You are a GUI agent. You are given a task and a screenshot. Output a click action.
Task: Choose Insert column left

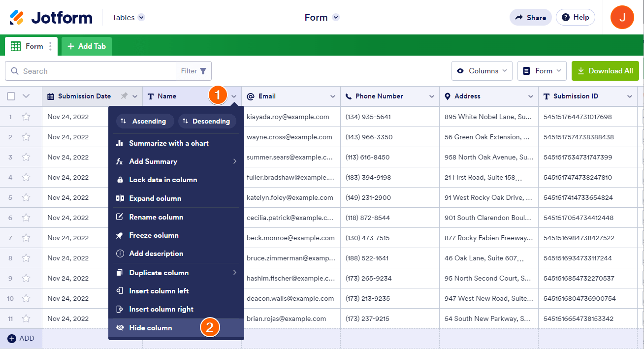click(176, 291)
